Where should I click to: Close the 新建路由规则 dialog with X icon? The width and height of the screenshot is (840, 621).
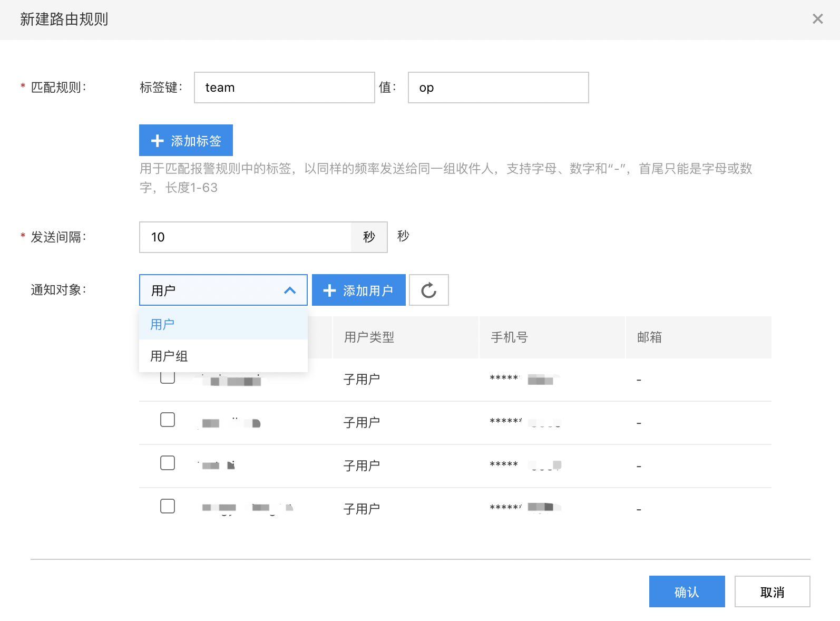coord(817,19)
